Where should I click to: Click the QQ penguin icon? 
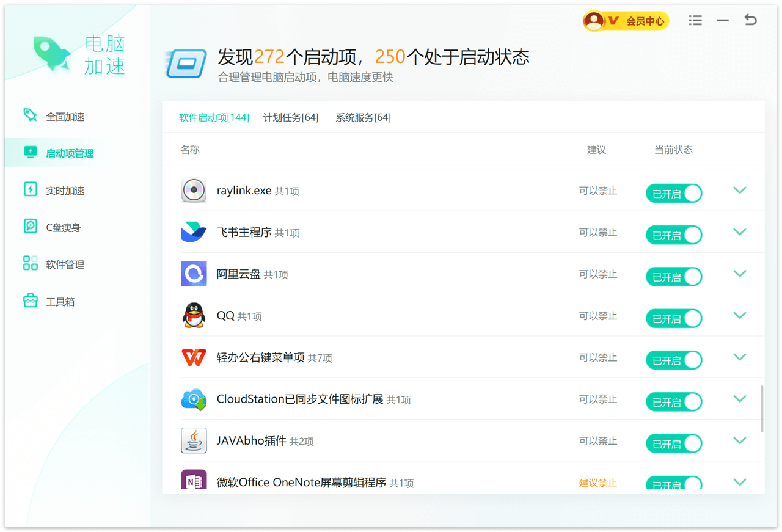(x=194, y=316)
